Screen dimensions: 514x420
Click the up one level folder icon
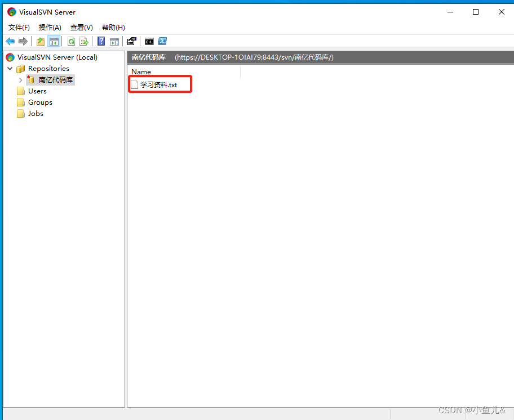coord(40,41)
